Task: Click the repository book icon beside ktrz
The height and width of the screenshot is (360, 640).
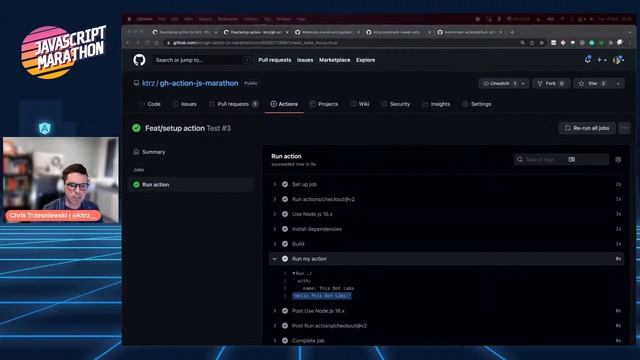Action: (x=136, y=83)
